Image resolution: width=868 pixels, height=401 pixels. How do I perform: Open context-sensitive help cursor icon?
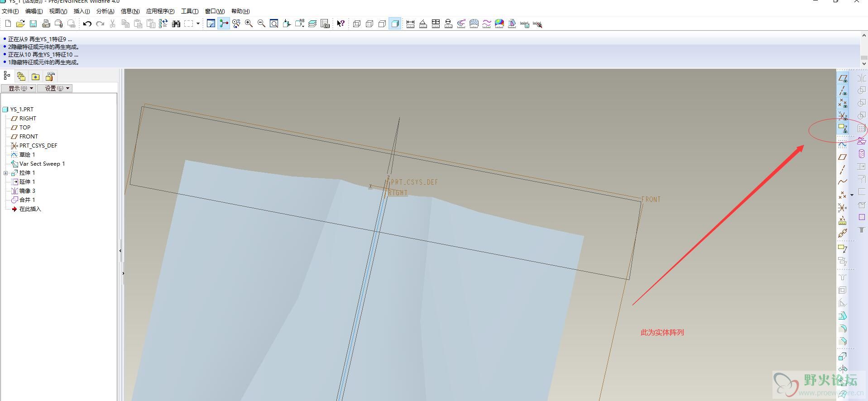pyautogui.click(x=340, y=24)
